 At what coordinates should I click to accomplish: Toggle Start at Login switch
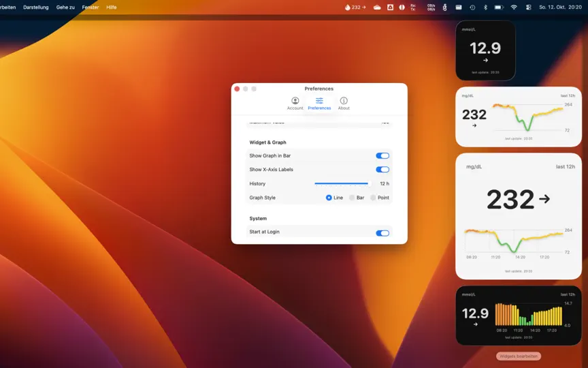point(382,233)
